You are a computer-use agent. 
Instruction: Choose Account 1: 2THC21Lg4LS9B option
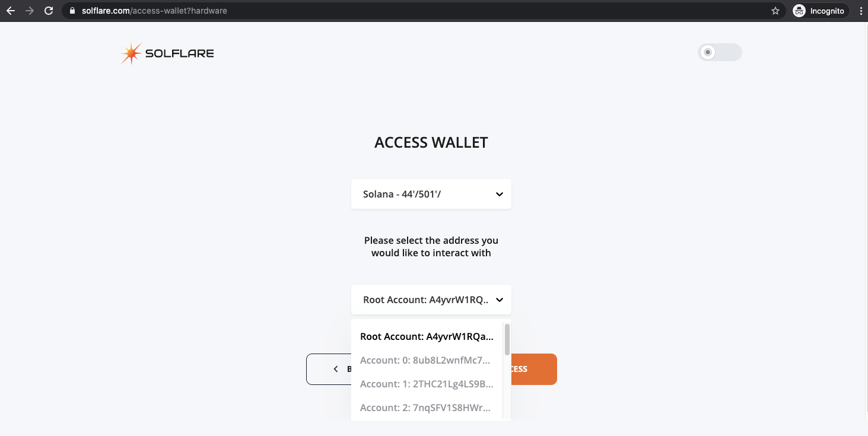(427, 384)
